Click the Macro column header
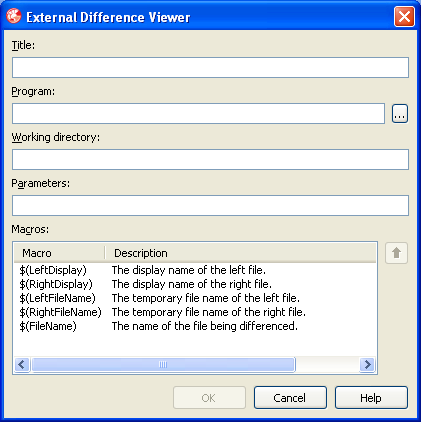Image resolution: width=422 pixels, height=422 pixels. pos(60,253)
